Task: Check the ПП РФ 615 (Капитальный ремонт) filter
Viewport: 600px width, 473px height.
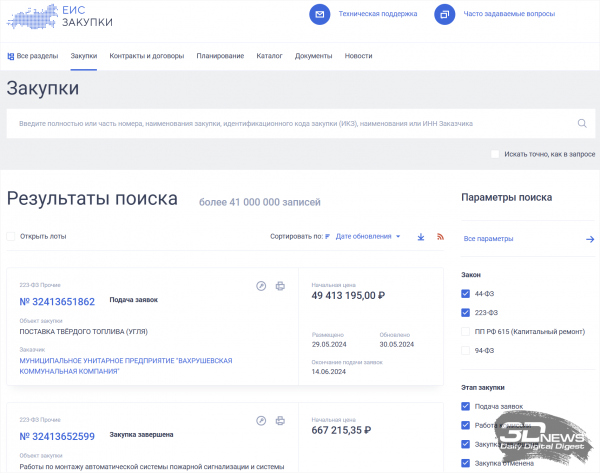Action: (465, 331)
